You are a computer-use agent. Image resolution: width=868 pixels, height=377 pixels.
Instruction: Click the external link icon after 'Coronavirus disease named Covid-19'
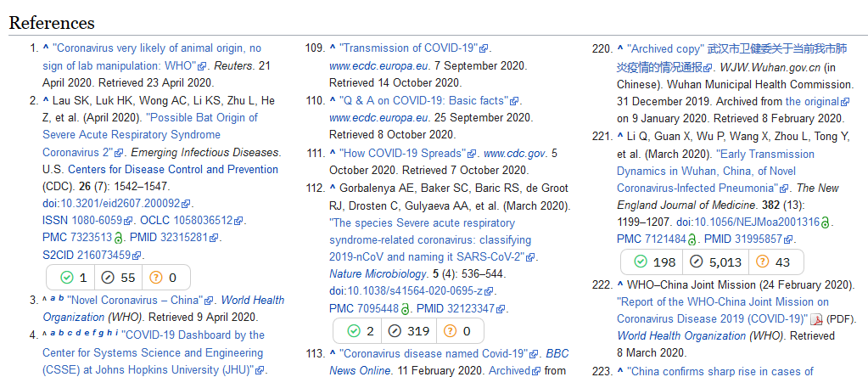click(x=535, y=354)
